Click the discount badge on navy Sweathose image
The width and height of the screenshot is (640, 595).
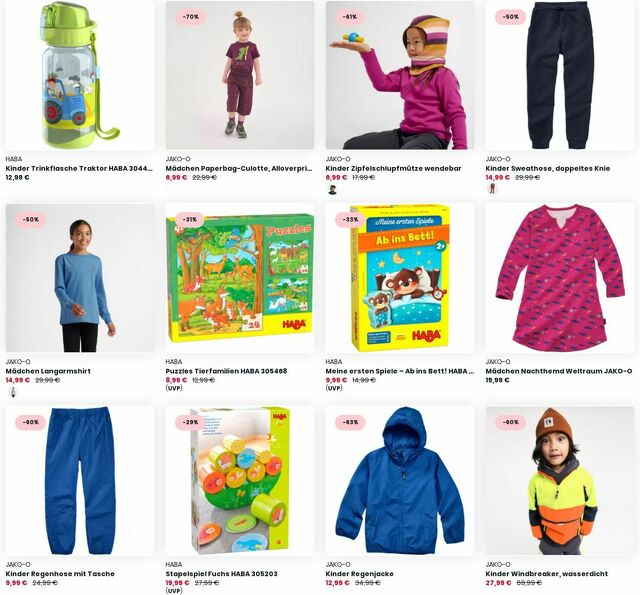(511, 17)
